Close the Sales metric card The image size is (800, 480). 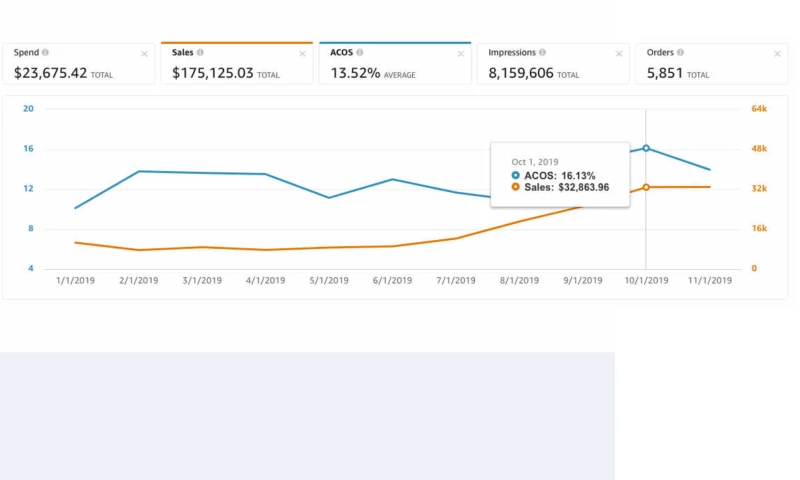coord(302,54)
